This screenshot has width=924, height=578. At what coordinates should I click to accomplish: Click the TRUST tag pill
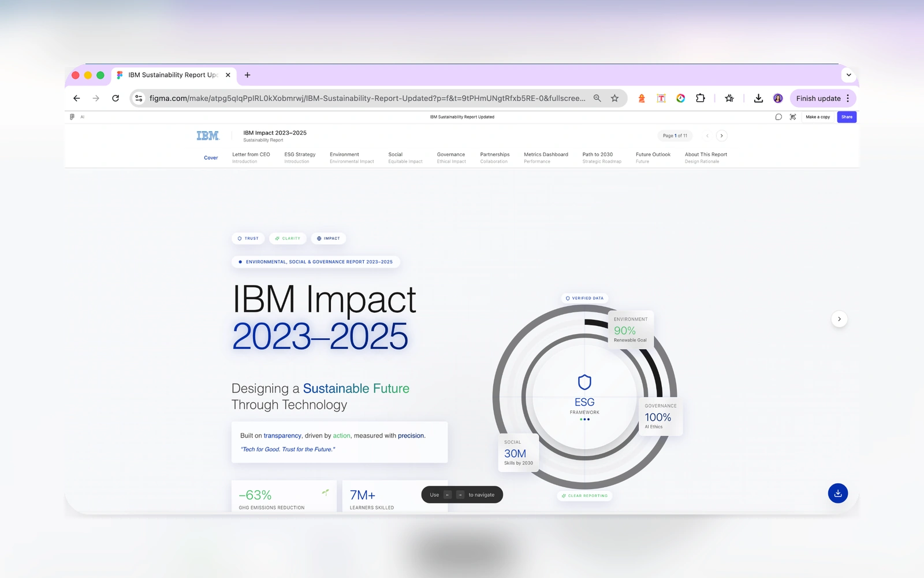pos(248,238)
